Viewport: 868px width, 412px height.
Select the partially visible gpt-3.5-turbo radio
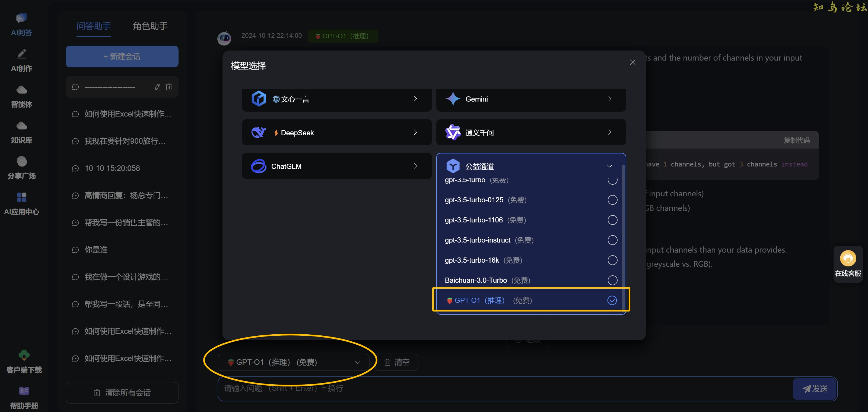click(x=612, y=181)
